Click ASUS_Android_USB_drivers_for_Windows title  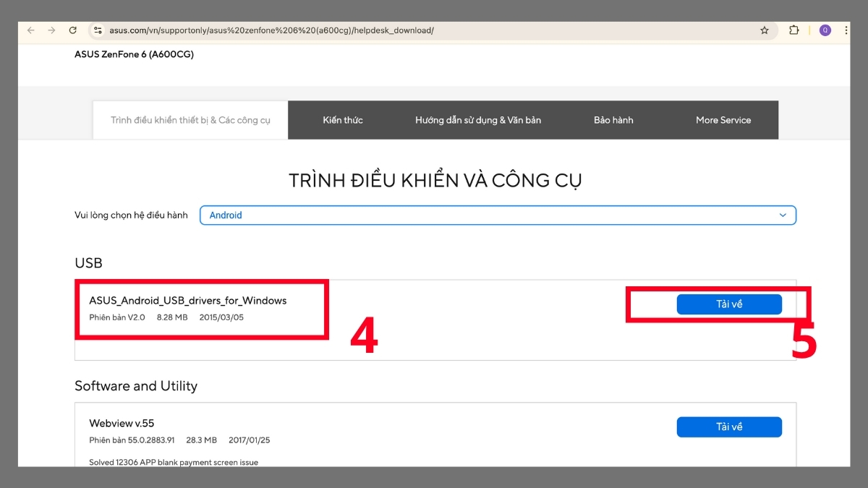point(188,301)
